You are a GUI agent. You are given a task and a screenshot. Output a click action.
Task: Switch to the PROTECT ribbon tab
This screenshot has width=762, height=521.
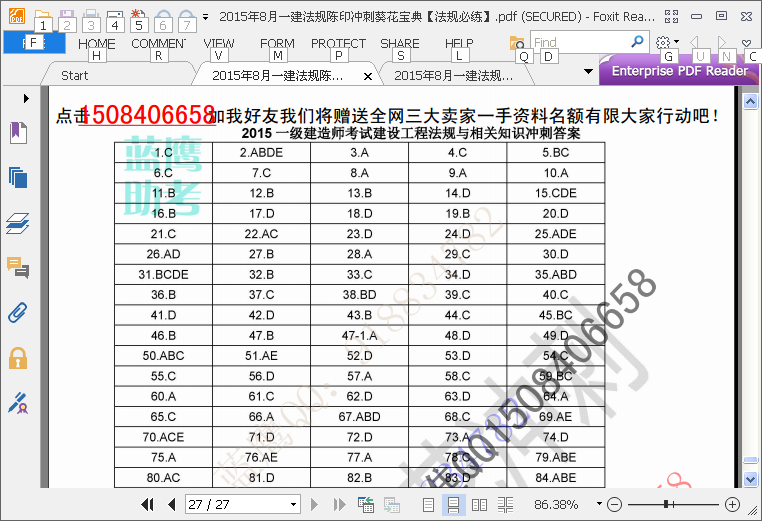coord(338,43)
